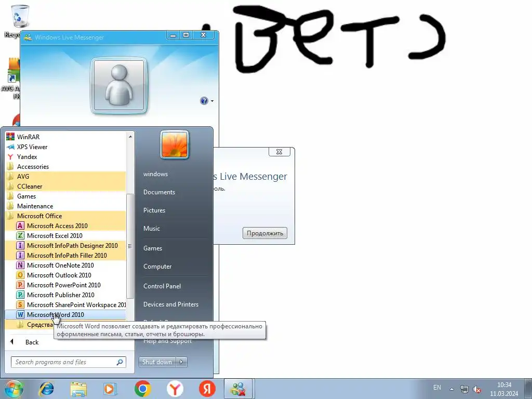
Task: Open the shut down options arrow
Action: point(181,362)
